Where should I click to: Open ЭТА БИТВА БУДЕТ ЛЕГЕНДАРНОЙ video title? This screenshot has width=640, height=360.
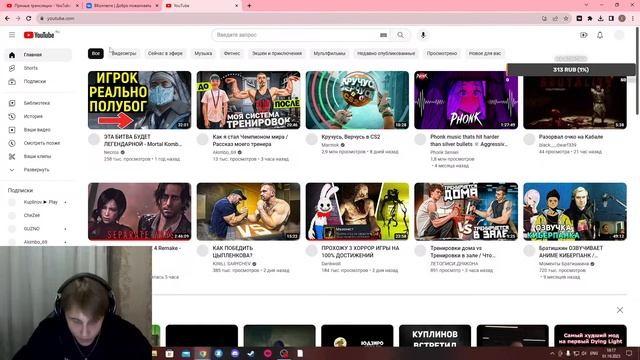pyautogui.click(x=143, y=140)
